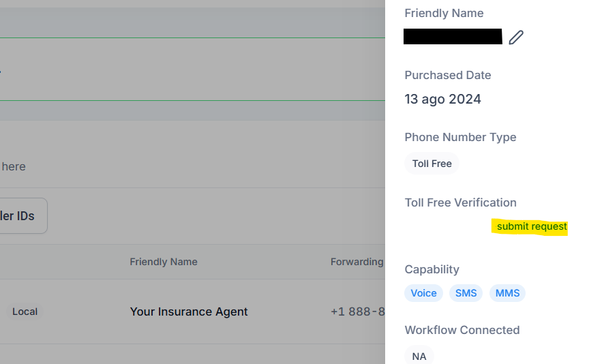This screenshot has height=364, width=589.
Task: Click the Toll Free type badge
Action: coord(432,164)
